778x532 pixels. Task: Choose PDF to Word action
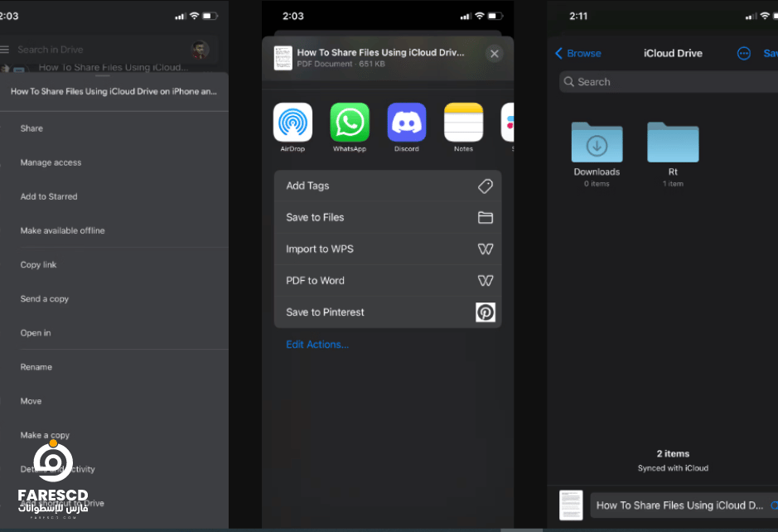388,281
